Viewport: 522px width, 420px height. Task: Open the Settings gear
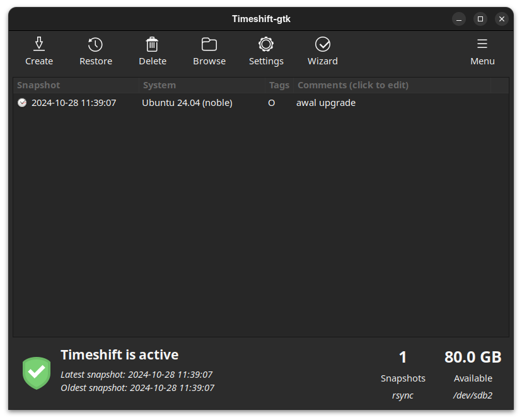click(x=266, y=44)
